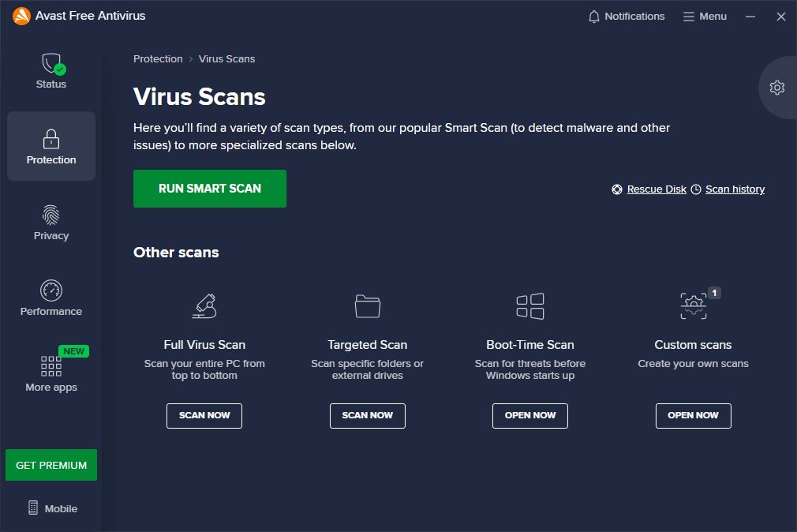Image resolution: width=797 pixels, height=532 pixels.
Task: Click the Virus Scans breadcrumb
Action: [226, 59]
